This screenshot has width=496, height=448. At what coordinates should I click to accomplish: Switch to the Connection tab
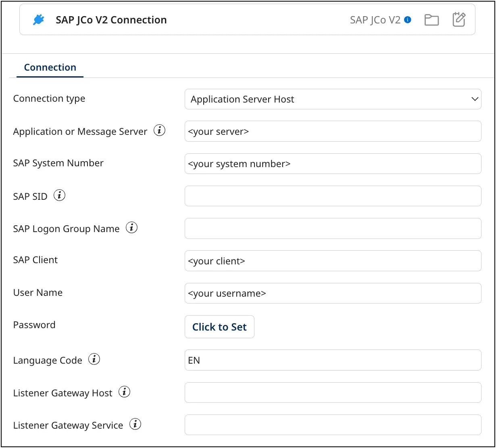point(50,67)
